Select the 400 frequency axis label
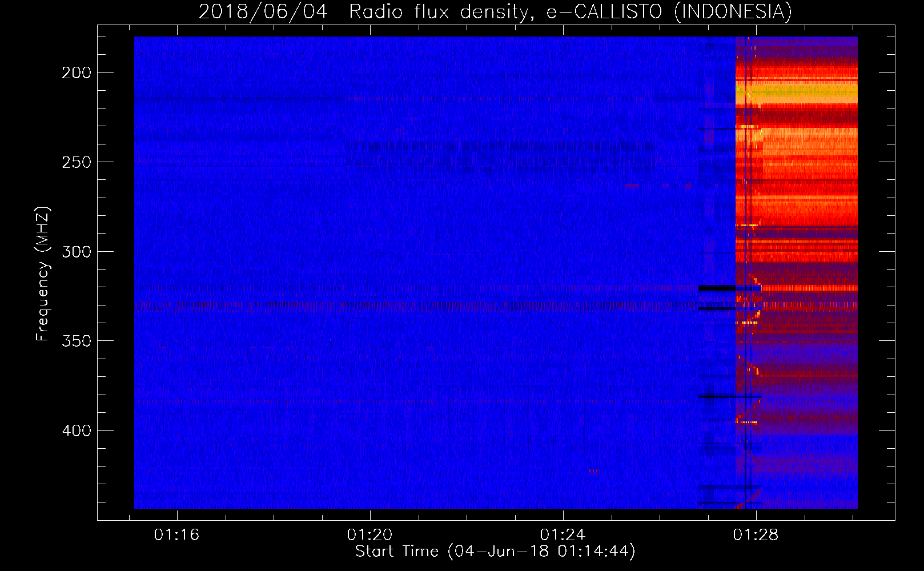Viewport: 924px width, 571px height. coord(77,431)
